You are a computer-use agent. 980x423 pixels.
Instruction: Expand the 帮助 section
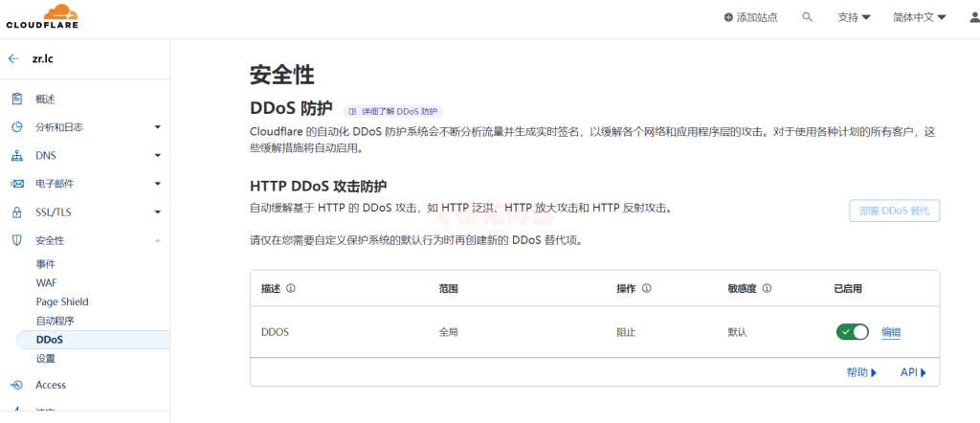[x=862, y=372]
